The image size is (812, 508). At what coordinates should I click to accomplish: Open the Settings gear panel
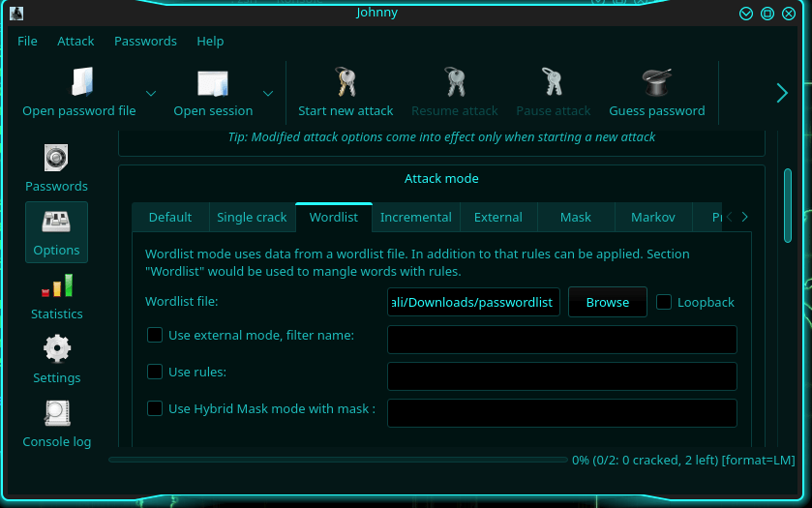[x=56, y=359]
